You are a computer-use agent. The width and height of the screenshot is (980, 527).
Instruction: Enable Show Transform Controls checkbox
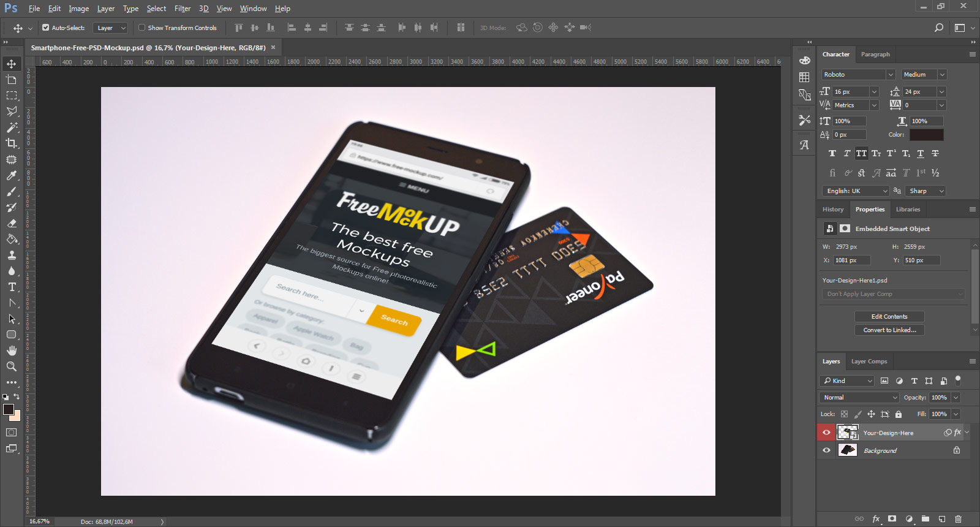tap(141, 28)
